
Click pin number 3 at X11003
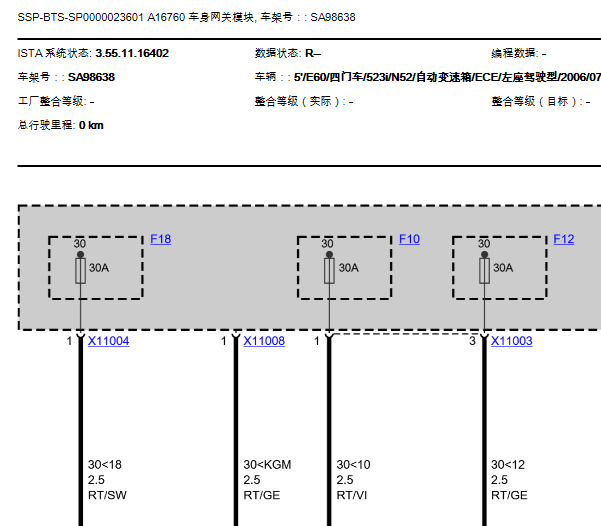point(473,341)
